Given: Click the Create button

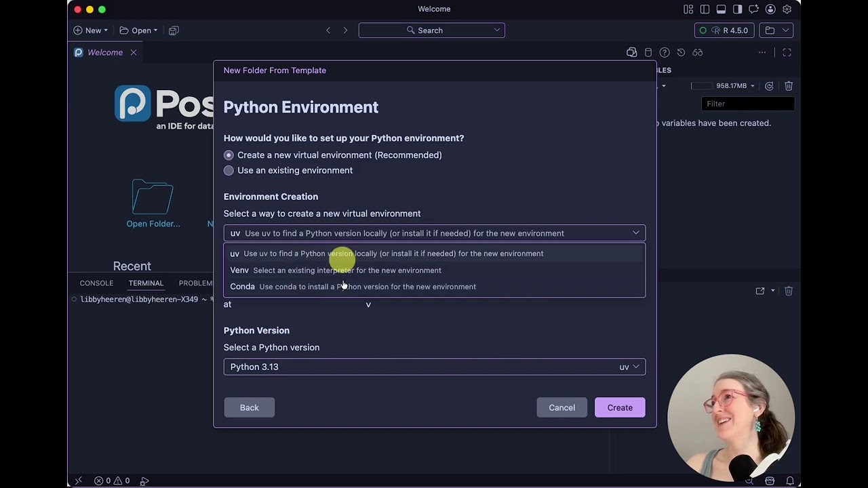Looking at the screenshot, I should pyautogui.click(x=620, y=407).
